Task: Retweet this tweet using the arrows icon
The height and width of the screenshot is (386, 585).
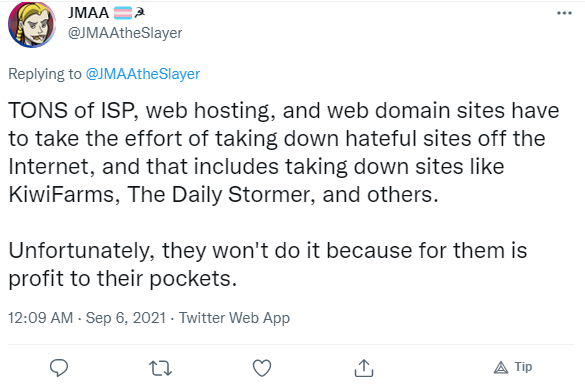Action: point(160,368)
